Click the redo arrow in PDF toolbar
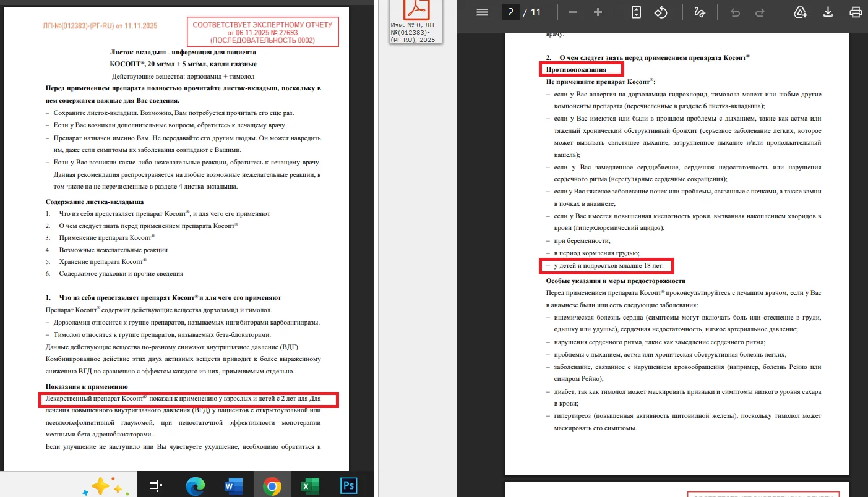The image size is (868, 497). point(760,12)
